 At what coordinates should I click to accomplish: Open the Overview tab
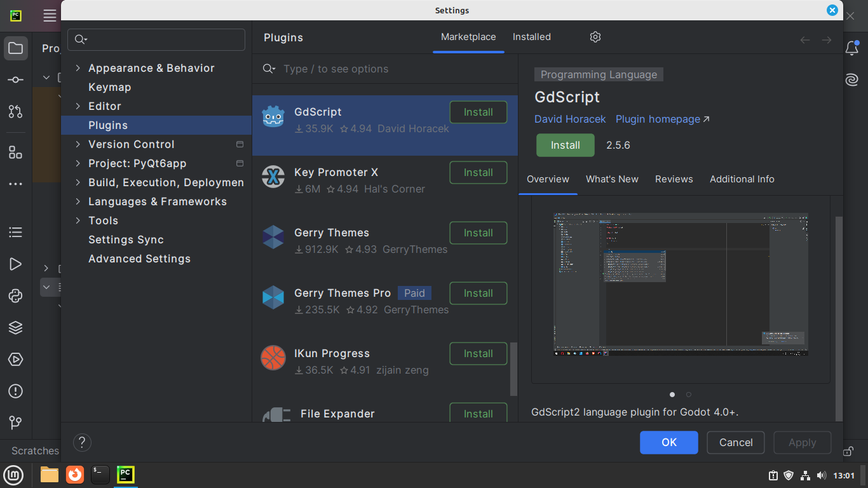[548, 179]
